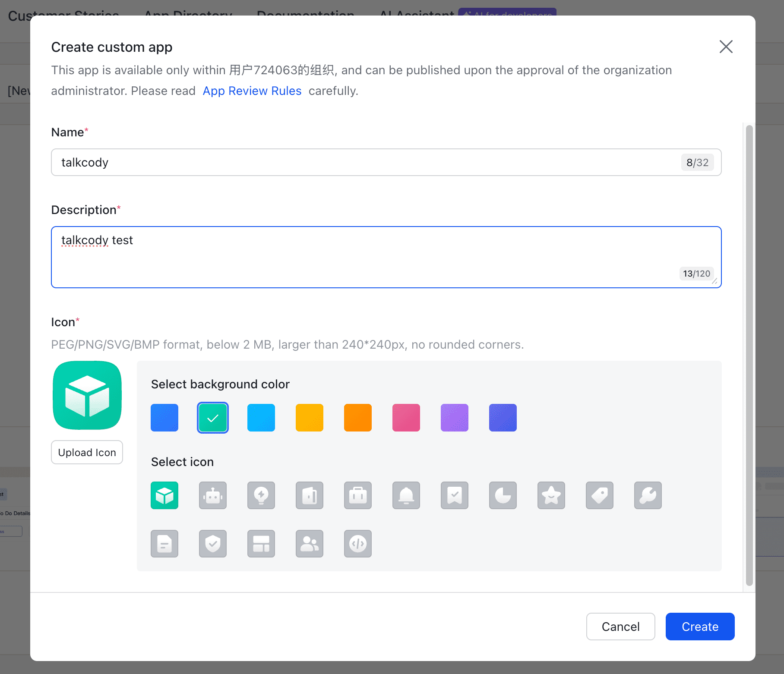Select the wrench tool icon
The width and height of the screenshot is (784, 674).
pyautogui.click(x=648, y=495)
